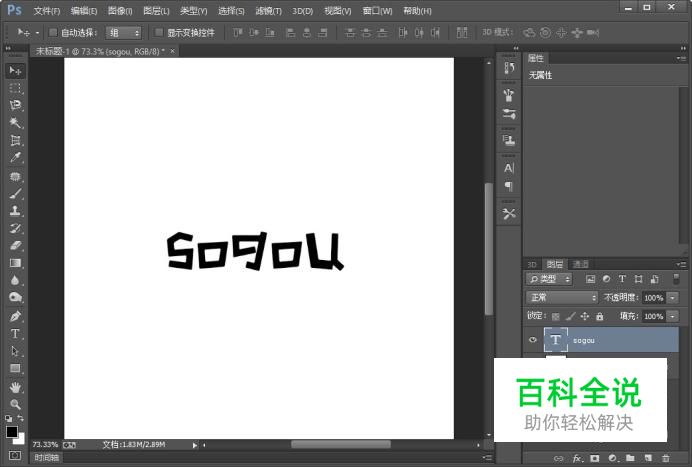Select the Eyedropper tool
692x467 pixels.
(x=15, y=158)
